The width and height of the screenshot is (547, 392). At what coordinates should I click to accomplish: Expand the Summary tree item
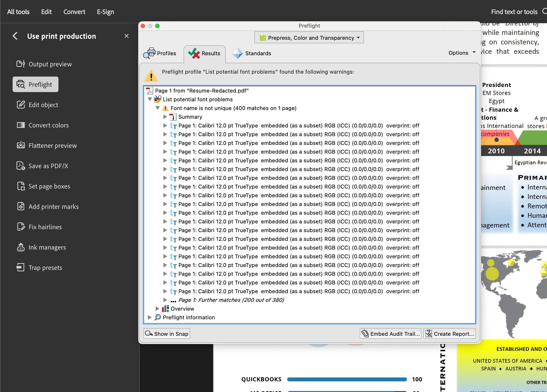pos(165,117)
